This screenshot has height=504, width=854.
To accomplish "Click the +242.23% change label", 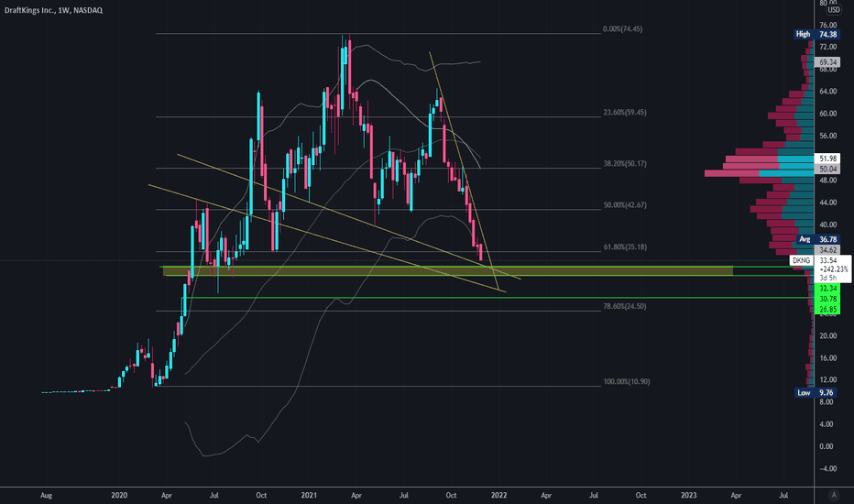I will click(x=834, y=269).
